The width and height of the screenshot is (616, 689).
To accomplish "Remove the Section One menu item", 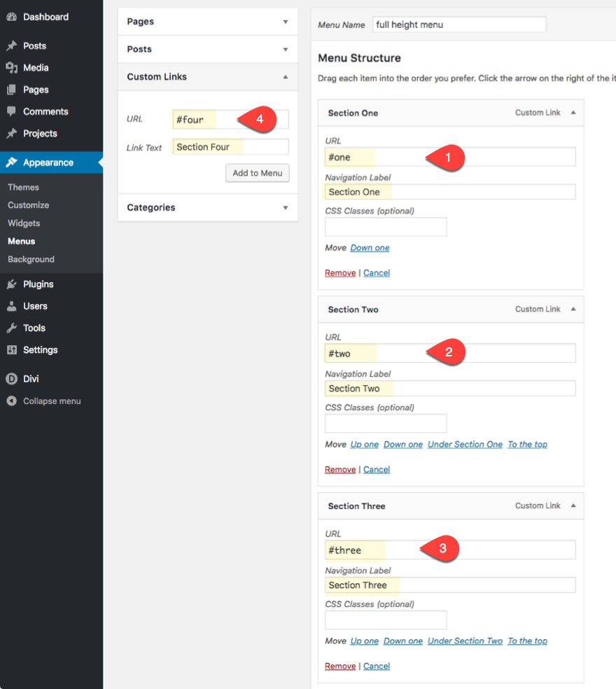I will click(339, 272).
